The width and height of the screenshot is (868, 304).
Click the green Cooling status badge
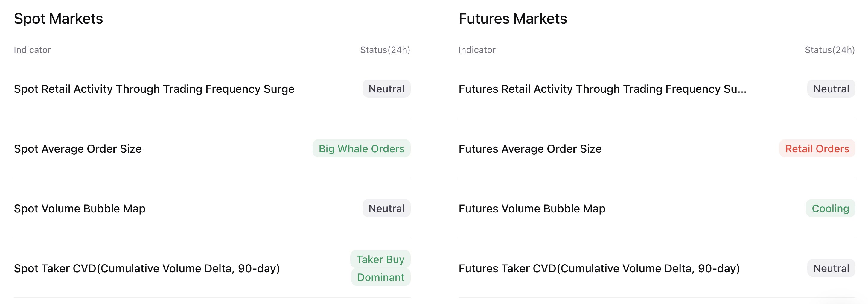coord(830,209)
